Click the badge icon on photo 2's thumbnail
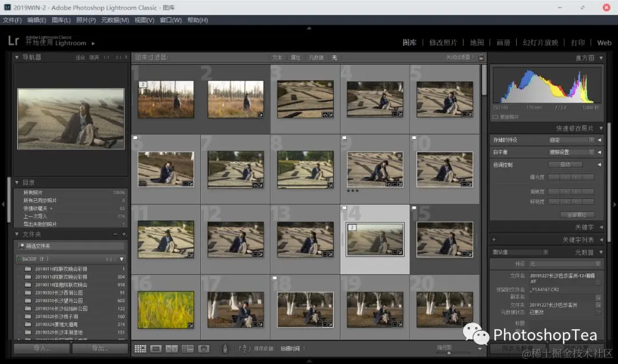This screenshot has width=618, height=364. (260, 115)
